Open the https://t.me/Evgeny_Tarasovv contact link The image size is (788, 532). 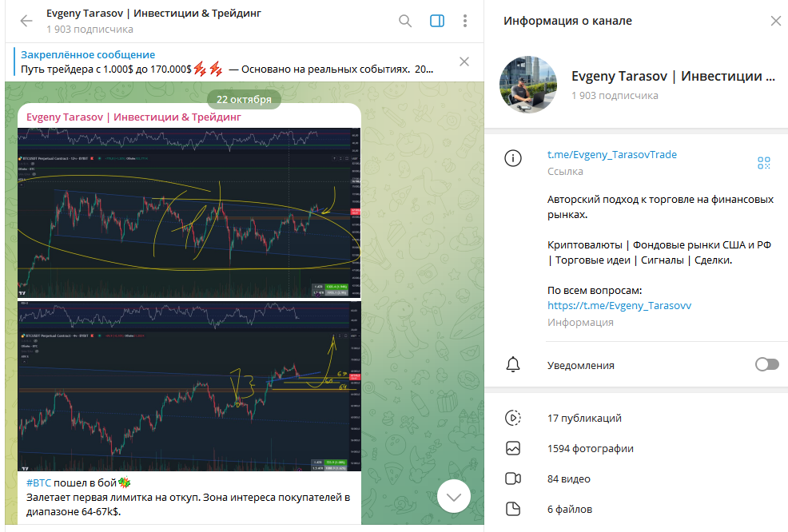pos(619,305)
